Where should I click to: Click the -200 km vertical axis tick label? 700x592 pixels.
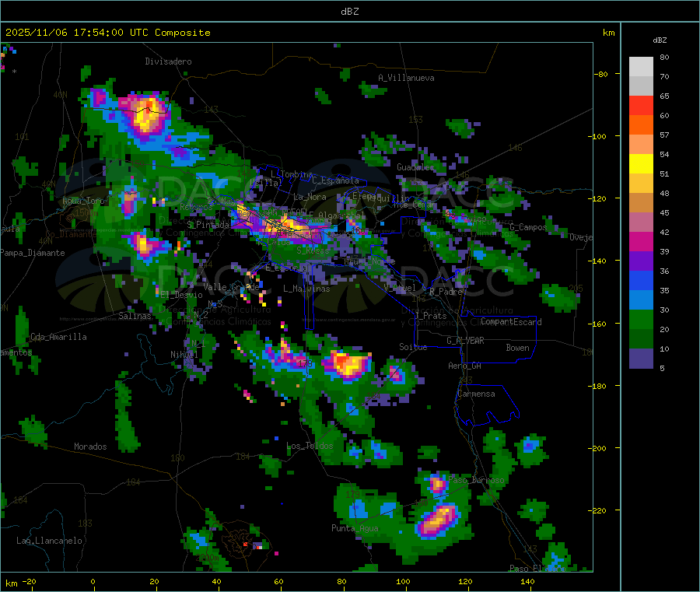598,448
